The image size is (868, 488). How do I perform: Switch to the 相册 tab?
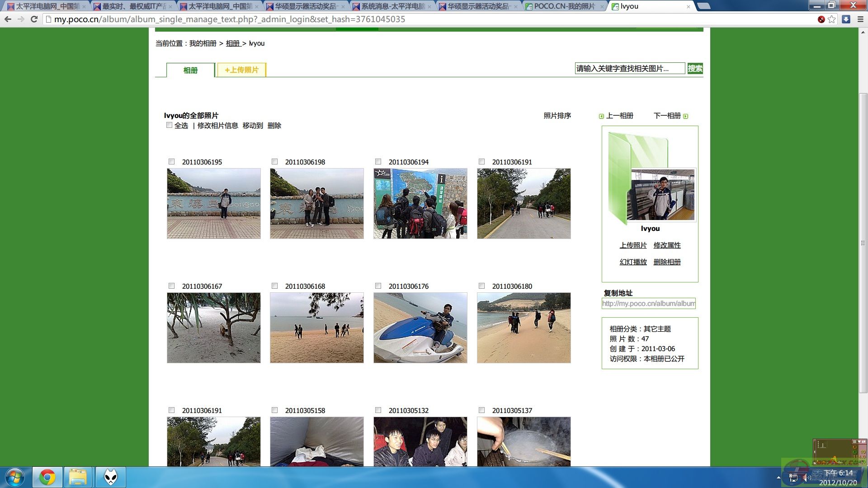point(190,70)
